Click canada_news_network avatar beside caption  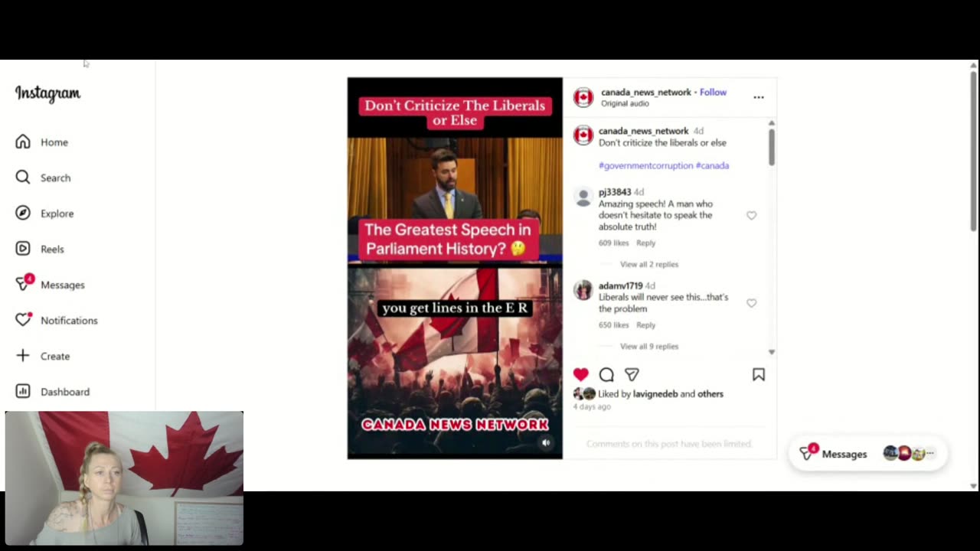[583, 135]
